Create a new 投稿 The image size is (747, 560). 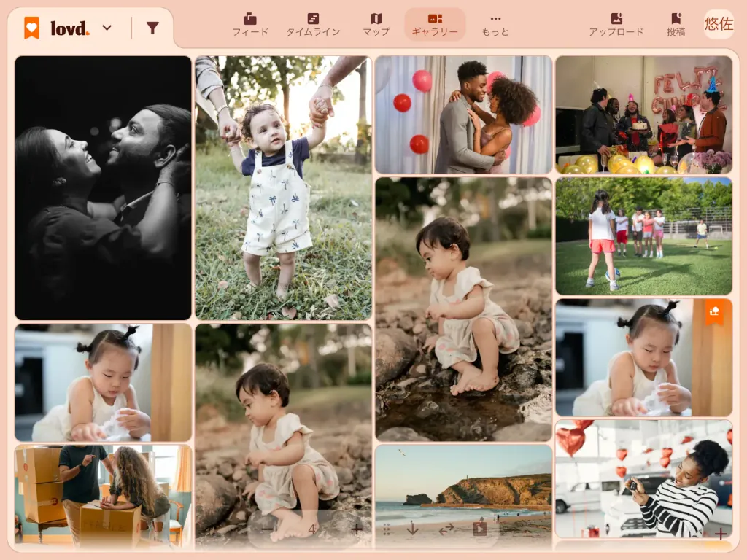coord(676,24)
